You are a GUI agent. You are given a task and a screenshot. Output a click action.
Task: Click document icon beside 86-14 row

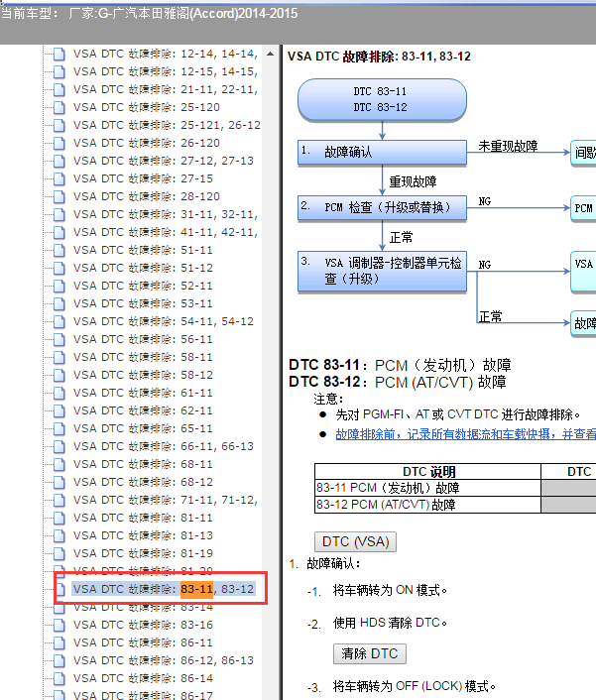[59, 678]
